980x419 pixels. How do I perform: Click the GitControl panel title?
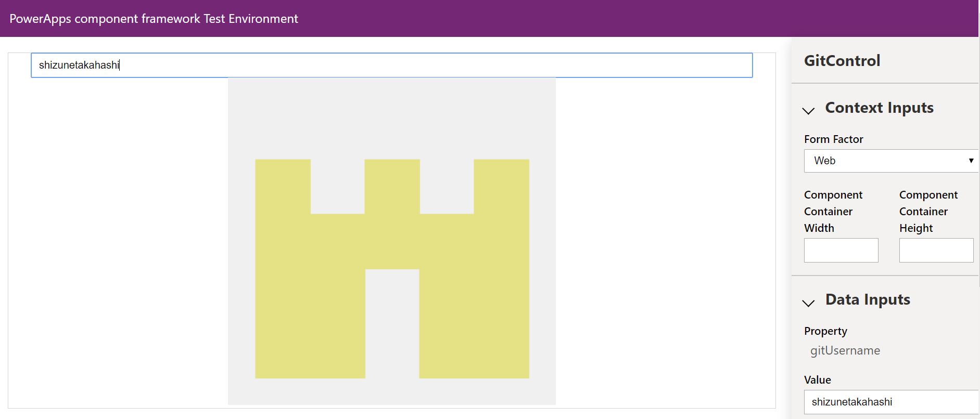point(842,61)
